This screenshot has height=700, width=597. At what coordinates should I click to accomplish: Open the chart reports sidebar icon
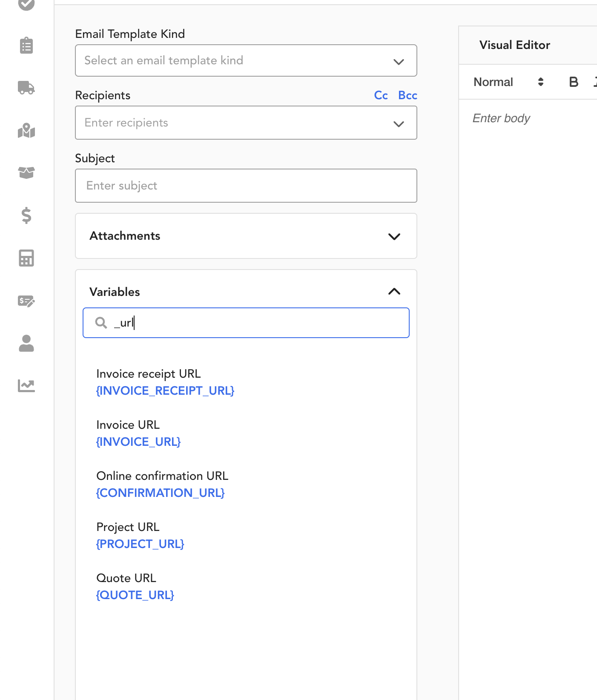[26, 386]
